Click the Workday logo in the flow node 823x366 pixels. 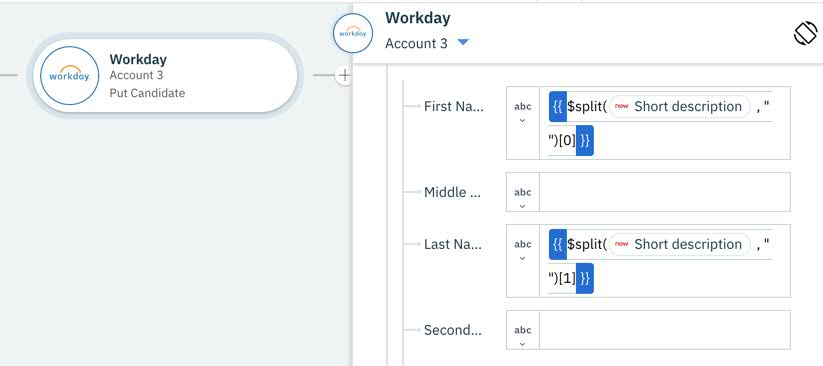click(70, 75)
